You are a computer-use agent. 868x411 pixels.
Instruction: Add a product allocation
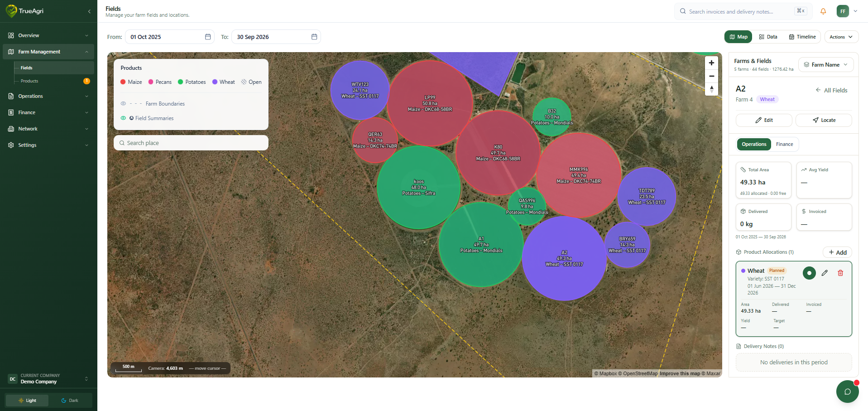tap(837, 252)
